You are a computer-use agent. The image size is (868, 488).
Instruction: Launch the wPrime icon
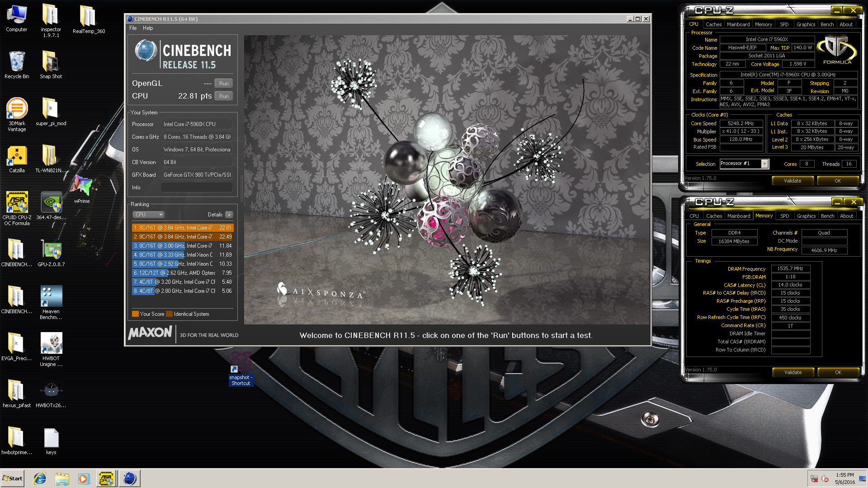(x=82, y=189)
